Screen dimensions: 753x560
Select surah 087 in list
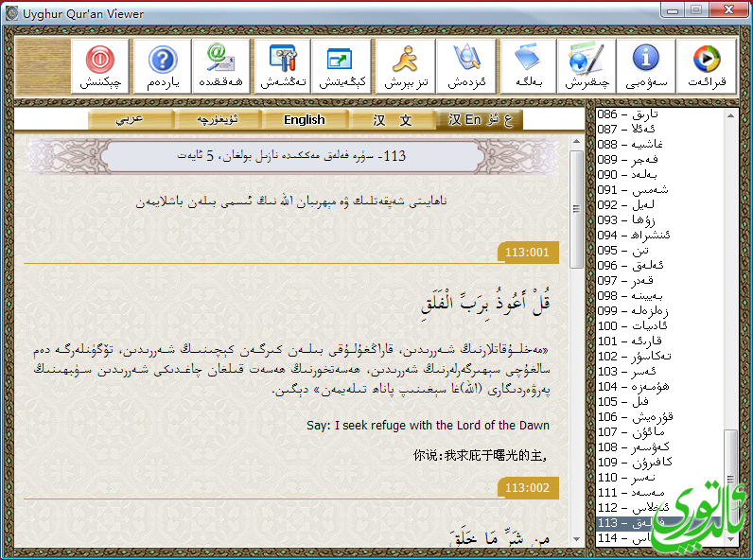click(x=659, y=130)
